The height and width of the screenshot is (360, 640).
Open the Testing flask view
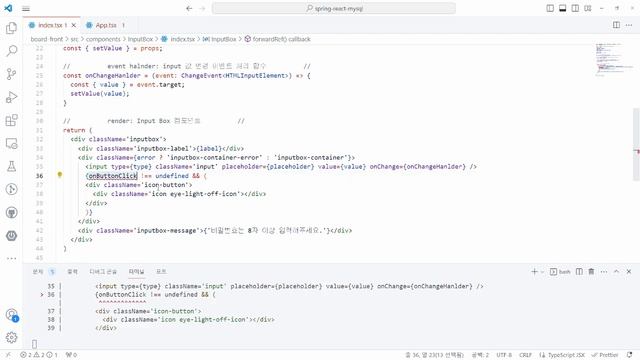[11, 166]
